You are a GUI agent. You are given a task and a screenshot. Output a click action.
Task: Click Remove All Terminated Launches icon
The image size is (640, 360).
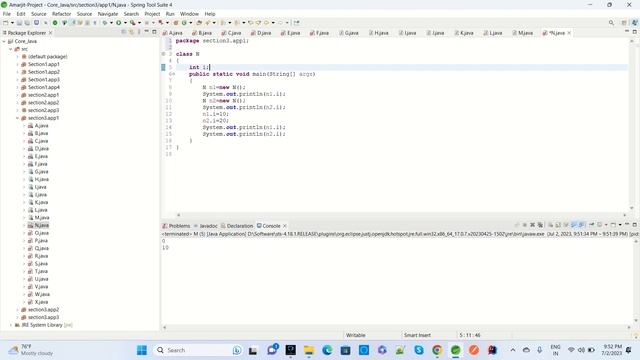tap(540, 225)
